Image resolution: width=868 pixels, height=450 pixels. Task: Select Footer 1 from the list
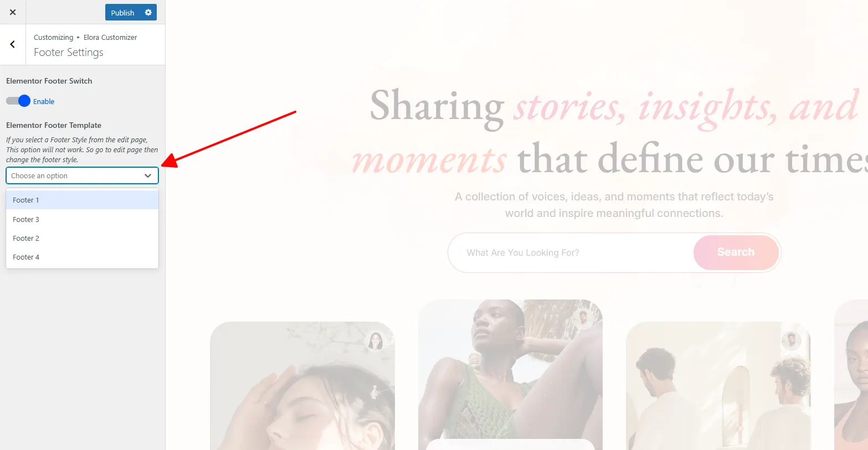82,200
